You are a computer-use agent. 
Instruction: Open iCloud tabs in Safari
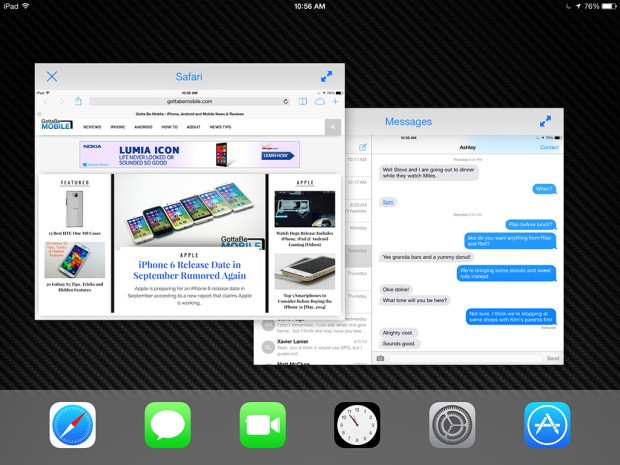(x=319, y=102)
